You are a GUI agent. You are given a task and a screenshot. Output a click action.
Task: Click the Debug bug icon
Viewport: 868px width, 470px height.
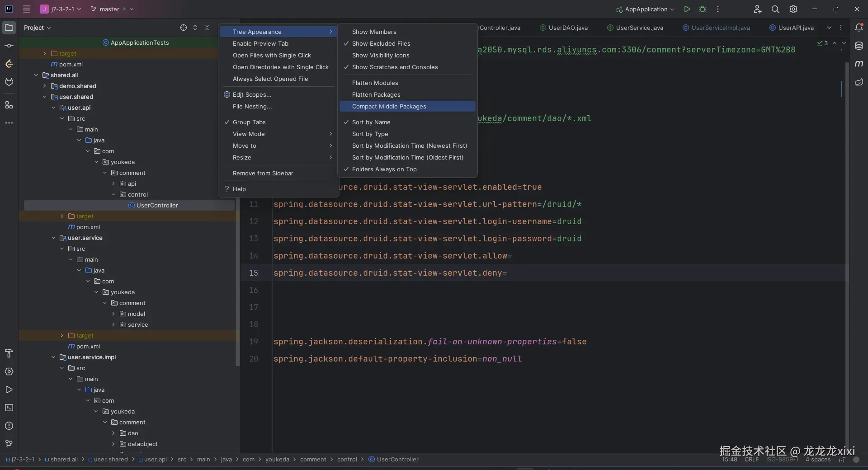click(x=703, y=9)
